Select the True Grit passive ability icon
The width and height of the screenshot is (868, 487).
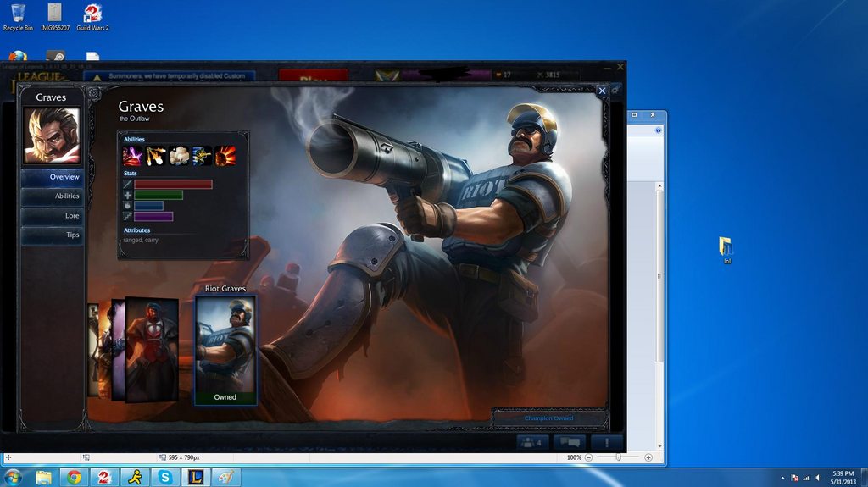click(x=132, y=156)
